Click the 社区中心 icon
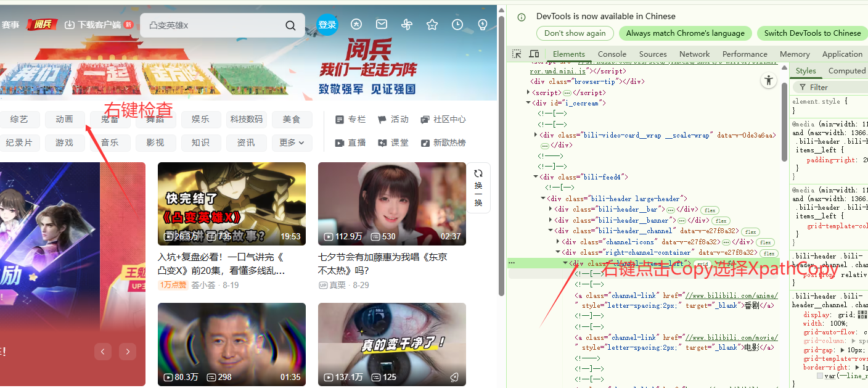This screenshot has height=388, width=868. (x=425, y=120)
